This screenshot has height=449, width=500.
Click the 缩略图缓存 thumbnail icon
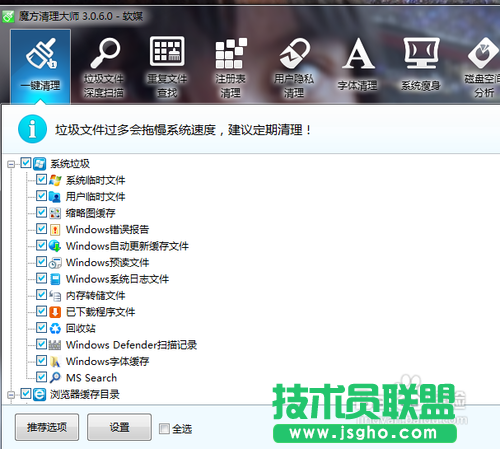click(55, 213)
